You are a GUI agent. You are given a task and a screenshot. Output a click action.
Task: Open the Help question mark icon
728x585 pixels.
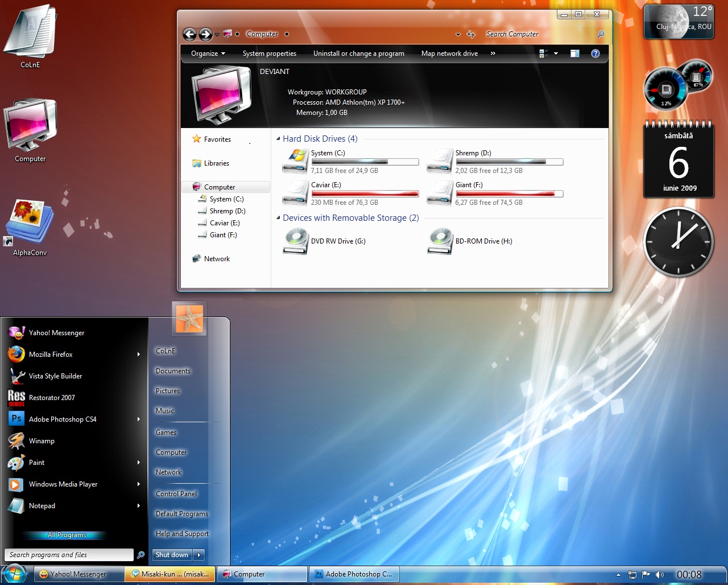coord(595,53)
